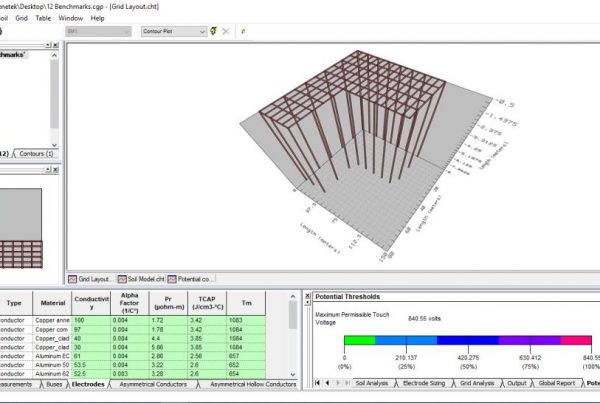Open the Electrode Sizing tab
The height and width of the screenshot is (403, 600).
(x=420, y=383)
